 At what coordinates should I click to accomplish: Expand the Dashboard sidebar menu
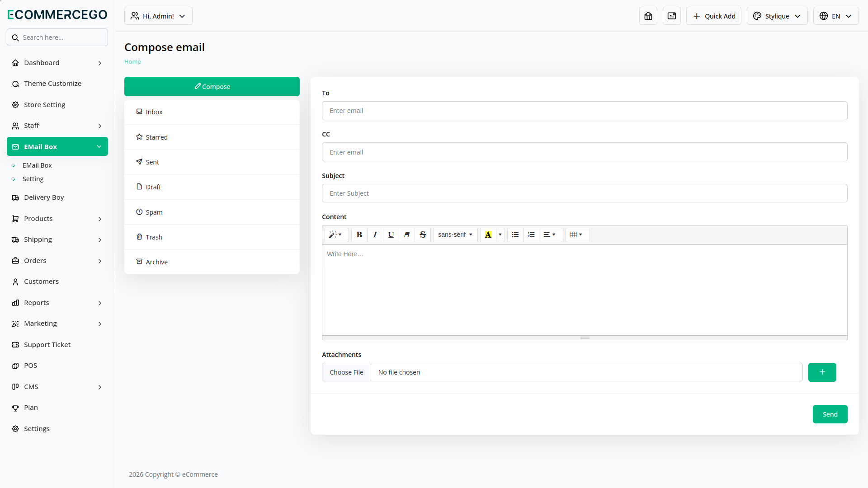coord(57,63)
